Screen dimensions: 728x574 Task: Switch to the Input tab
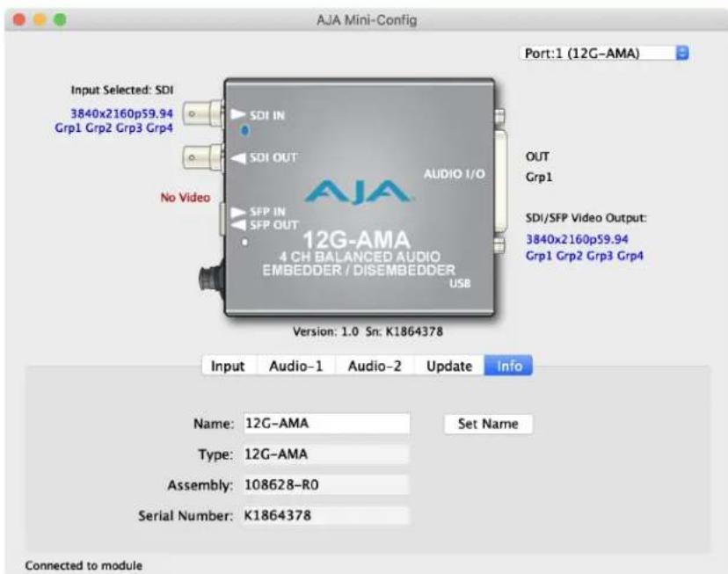(x=228, y=366)
